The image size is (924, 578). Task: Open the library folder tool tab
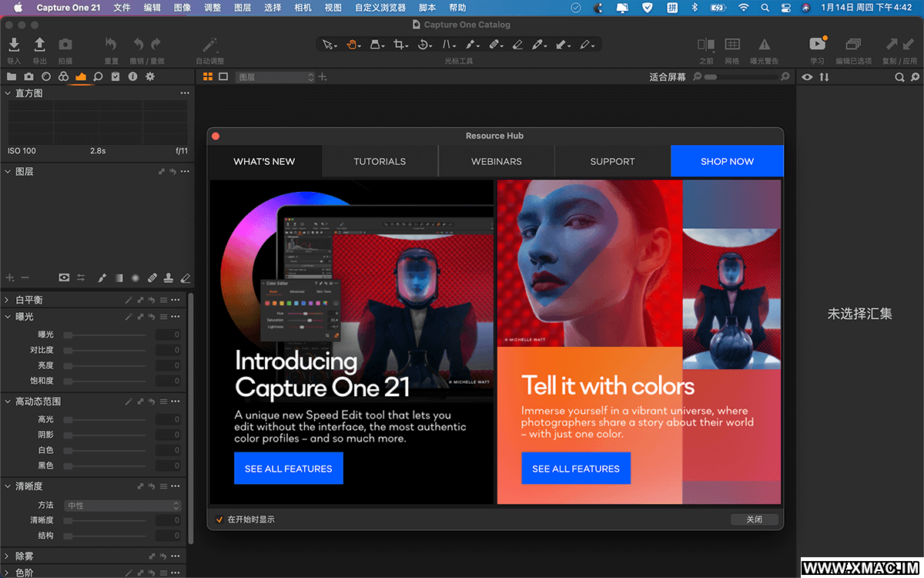pos(12,76)
